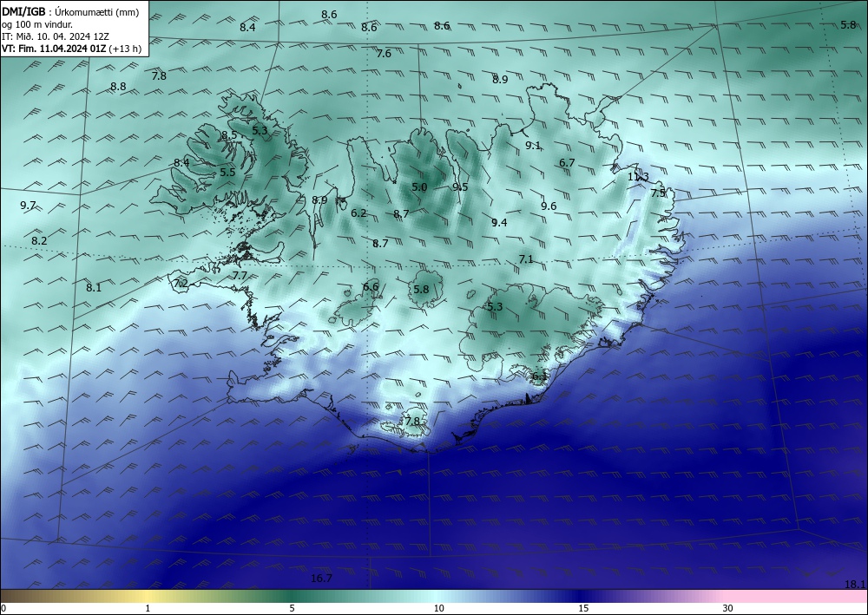Screen dimensions: 868x615
Task: Click the 7.6 value on the map
Action: 384,54
